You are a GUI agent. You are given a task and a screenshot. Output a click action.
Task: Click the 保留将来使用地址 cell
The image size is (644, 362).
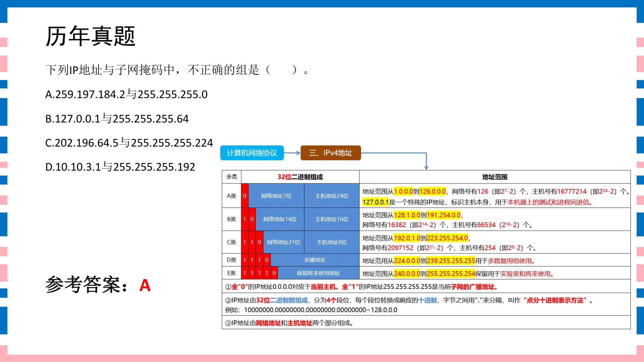point(318,273)
